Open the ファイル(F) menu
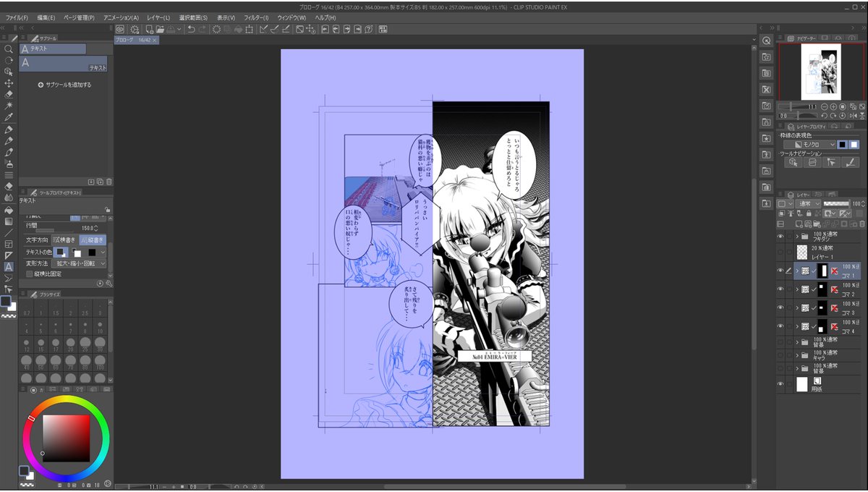The image size is (868, 492). (17, 17)
